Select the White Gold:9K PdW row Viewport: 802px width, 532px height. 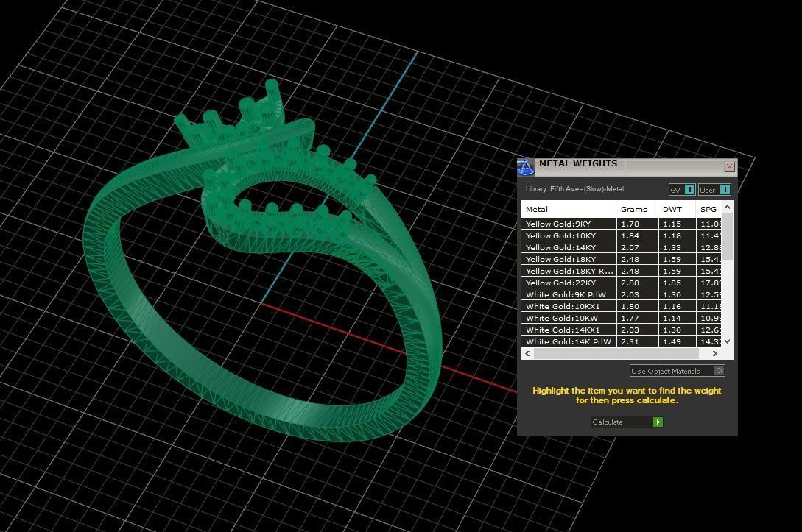(622, 294)
